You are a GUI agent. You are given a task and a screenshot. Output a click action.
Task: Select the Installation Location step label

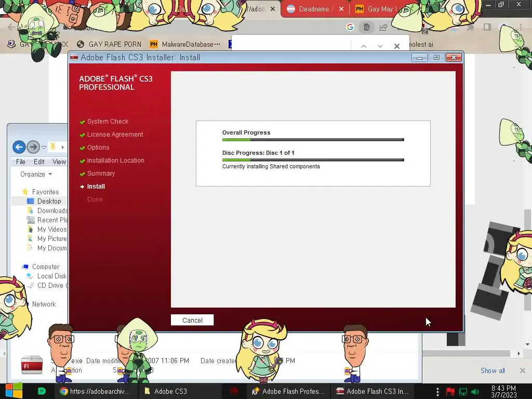coord(115,161)
